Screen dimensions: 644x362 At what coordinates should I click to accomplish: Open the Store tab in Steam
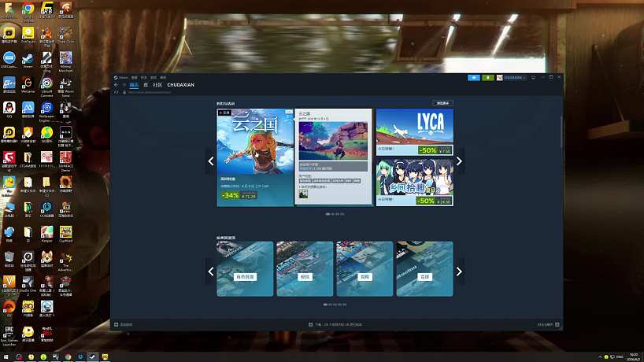tap(135, 85)
